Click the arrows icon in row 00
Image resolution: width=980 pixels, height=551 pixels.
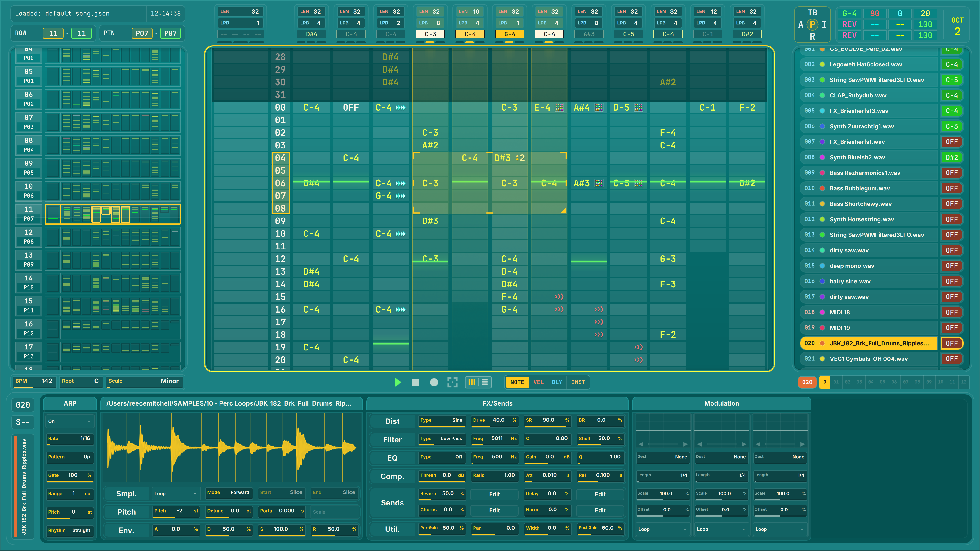point(401,108)
